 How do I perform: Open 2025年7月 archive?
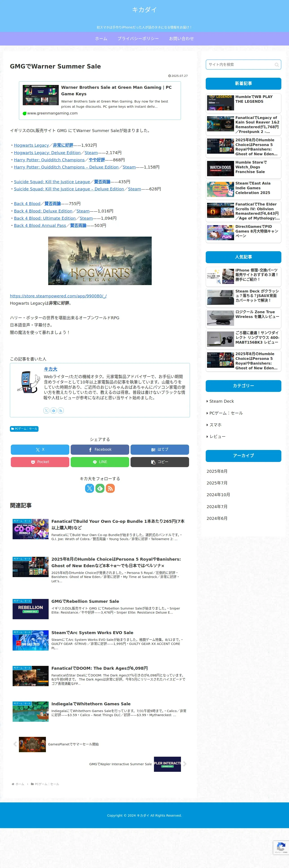(217, 483)
